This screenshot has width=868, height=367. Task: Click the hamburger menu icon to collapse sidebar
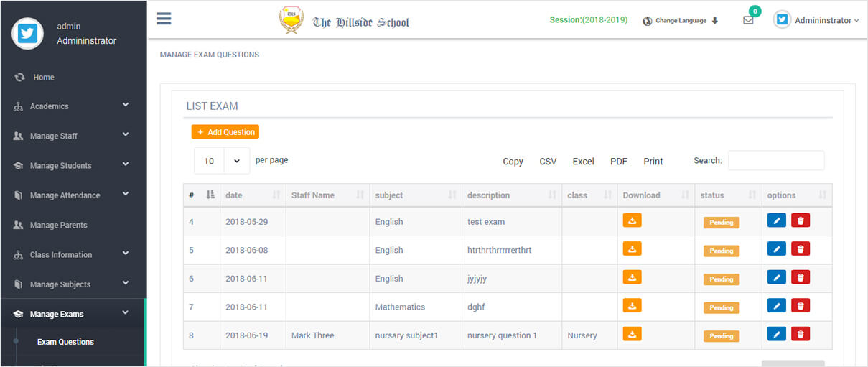(x=164, y=19)
